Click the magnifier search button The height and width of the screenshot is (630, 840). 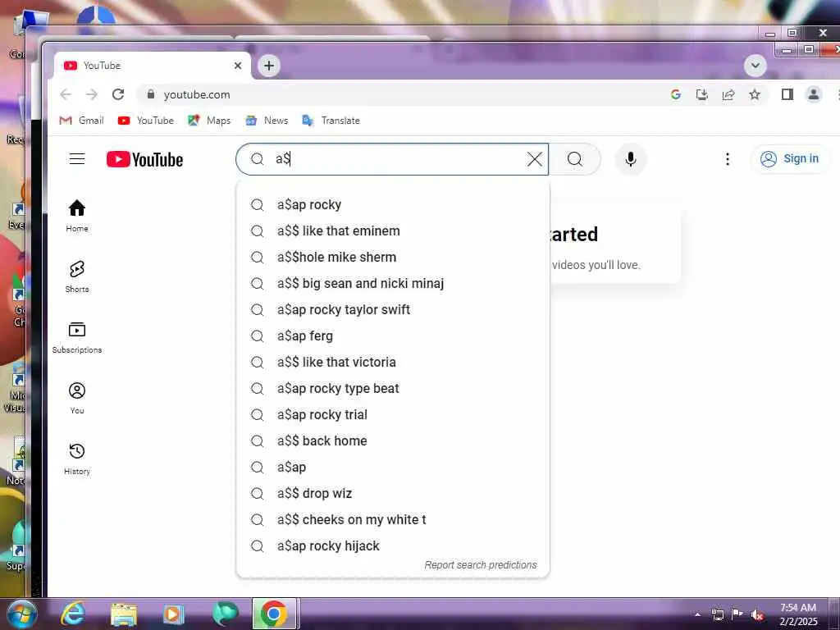click(575, 159)
